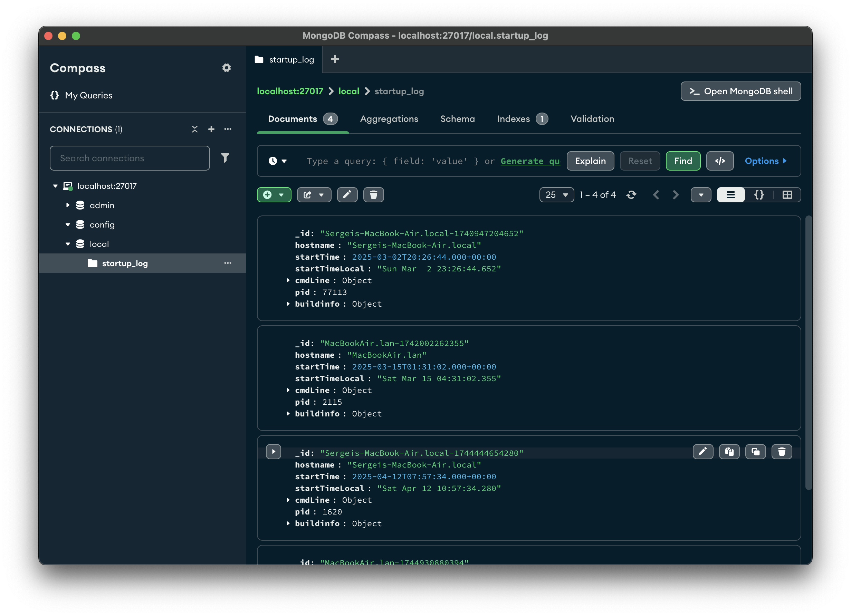This screenshot has height=616, width=851.
Task: Expand buildinfo in MacBookAir.lan-1742002262355 document
Action: coord(288,413)
